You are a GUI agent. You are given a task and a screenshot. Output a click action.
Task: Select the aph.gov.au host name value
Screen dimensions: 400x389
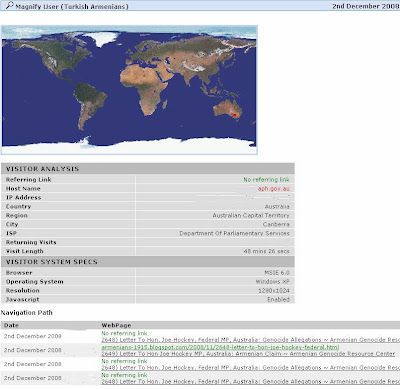pos(274,188)
